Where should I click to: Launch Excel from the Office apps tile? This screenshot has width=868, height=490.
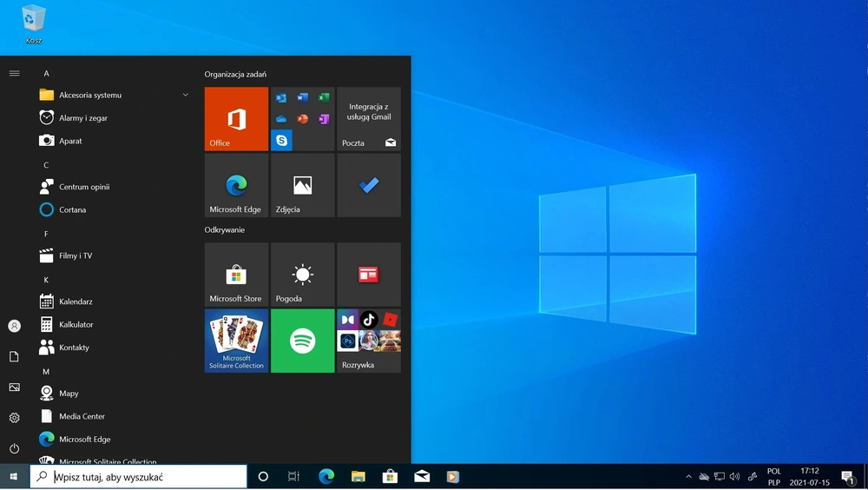(x=324, y=98)
